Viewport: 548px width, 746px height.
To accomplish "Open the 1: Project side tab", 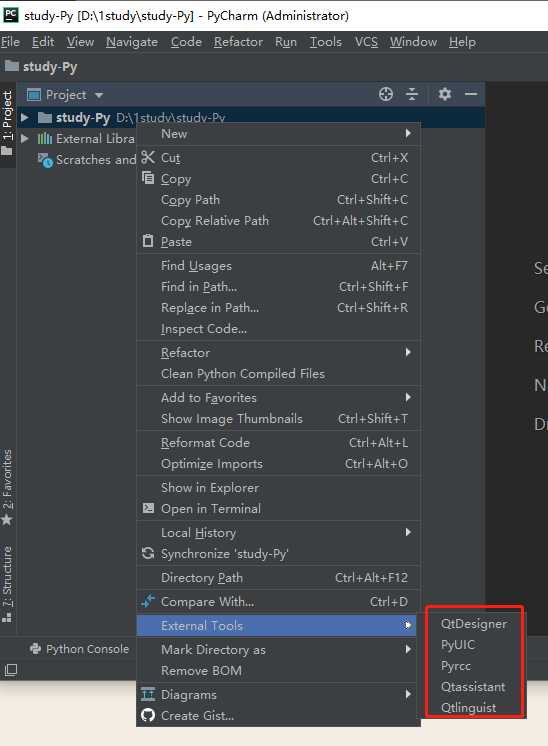I will [x=7, y=123].
